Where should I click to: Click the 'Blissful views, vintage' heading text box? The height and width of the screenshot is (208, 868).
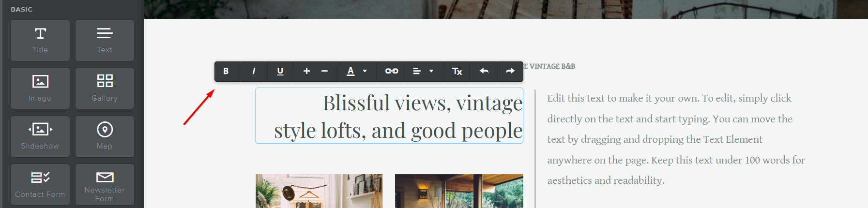tap(389, 116)
